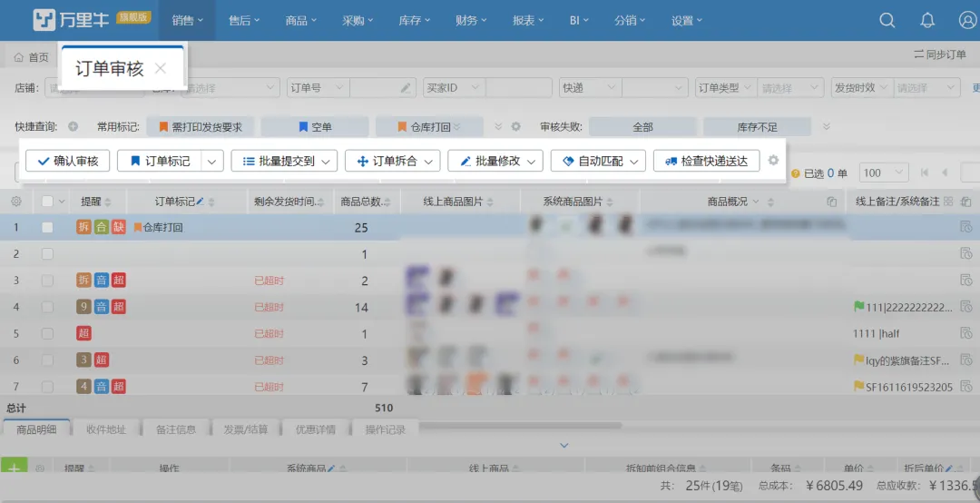The height and width of the screenshot is (503, 980).
Task: Click the notification bell icon
Action: coord(927,20)
